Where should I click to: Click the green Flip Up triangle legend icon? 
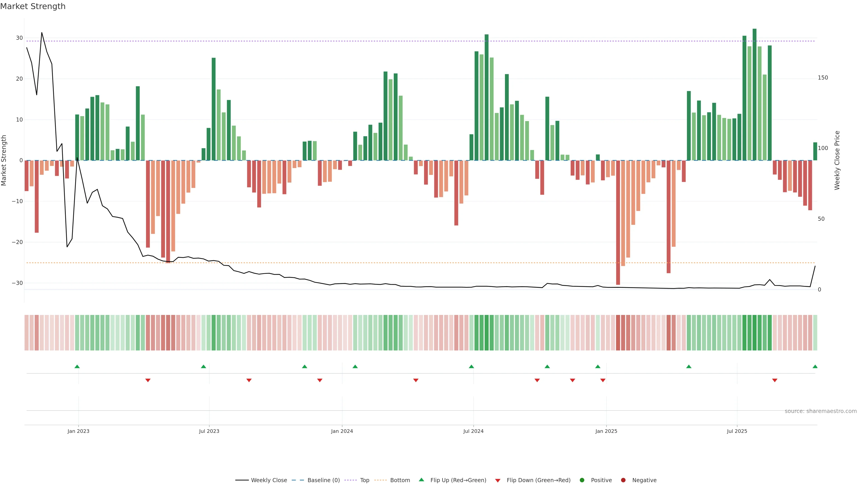(421, 480)
